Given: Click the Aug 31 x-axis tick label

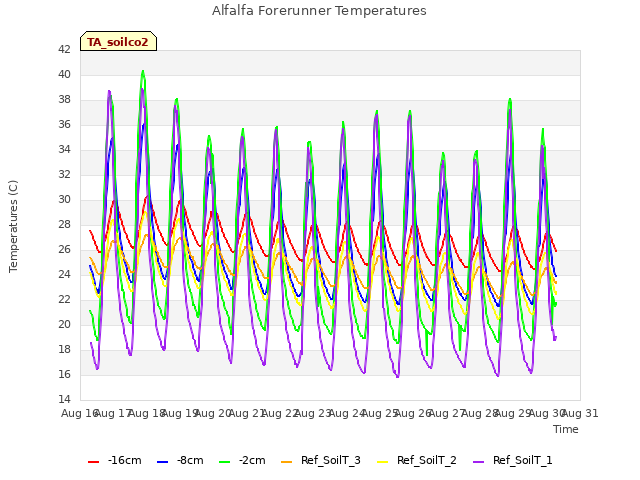Looking at the screenshot, I should coord(580,413).
